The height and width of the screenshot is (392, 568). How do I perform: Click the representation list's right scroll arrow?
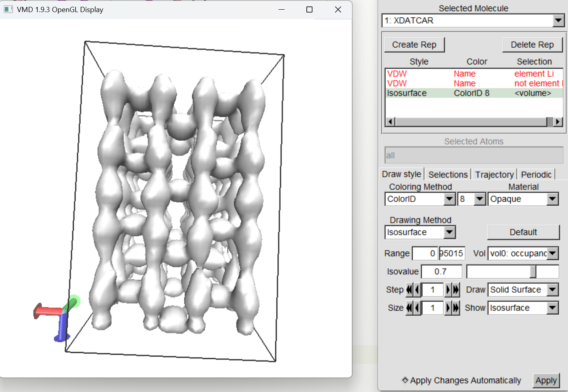click(558, 121)
